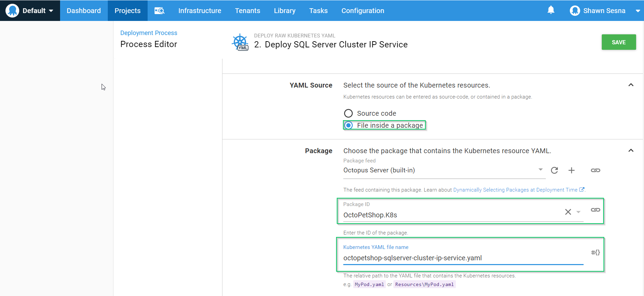
Task: Select the Source code radio option
Action: [x=348, y=113]
